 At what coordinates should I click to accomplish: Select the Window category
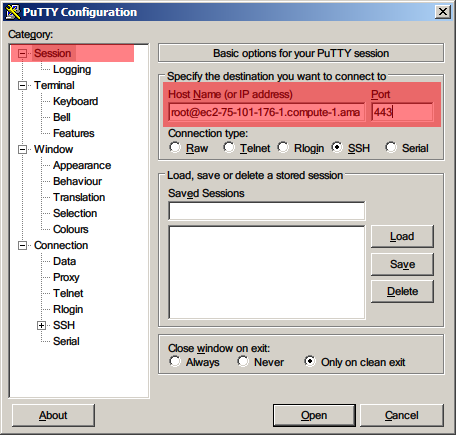pos(53,149)
